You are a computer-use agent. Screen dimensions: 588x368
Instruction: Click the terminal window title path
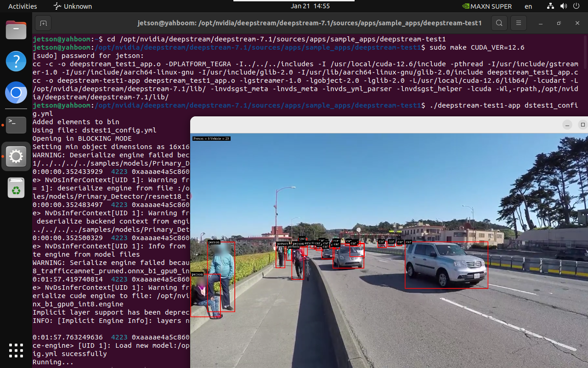(x=310, y=23)
